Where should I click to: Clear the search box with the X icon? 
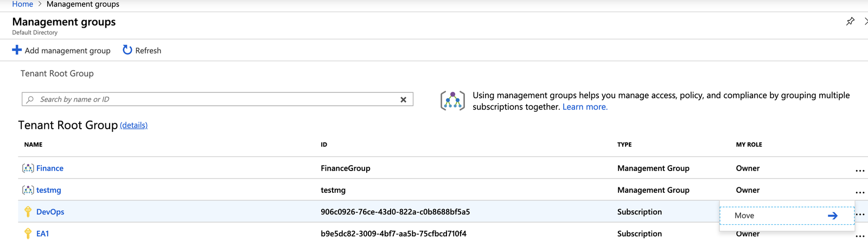[x=403, y=99]
